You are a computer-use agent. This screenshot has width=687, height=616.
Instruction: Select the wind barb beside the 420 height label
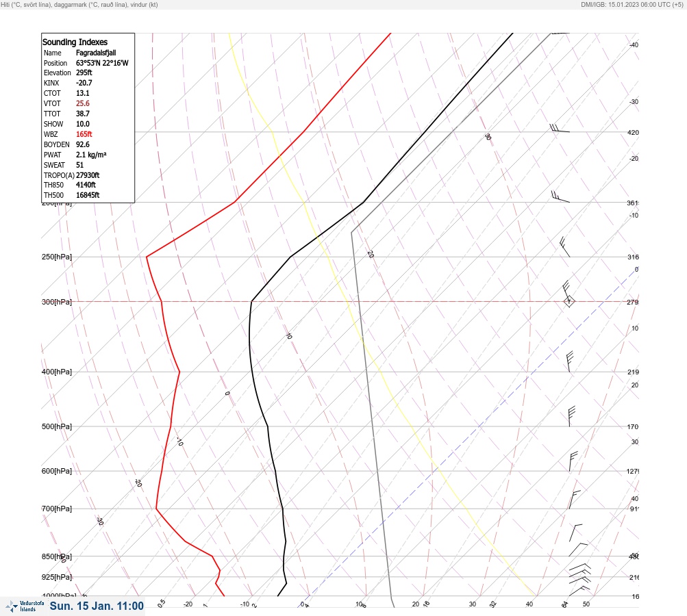point(560,128)
